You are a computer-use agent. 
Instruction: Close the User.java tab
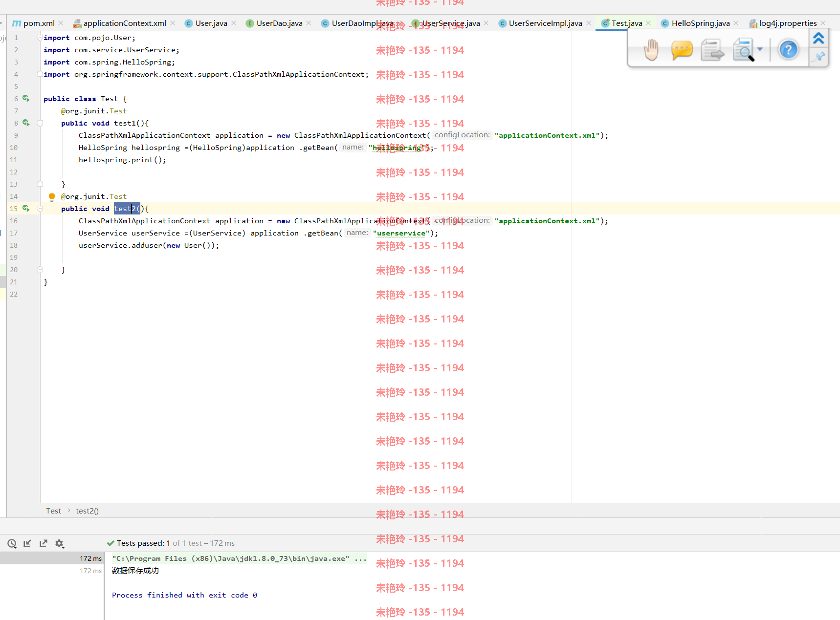234,23
